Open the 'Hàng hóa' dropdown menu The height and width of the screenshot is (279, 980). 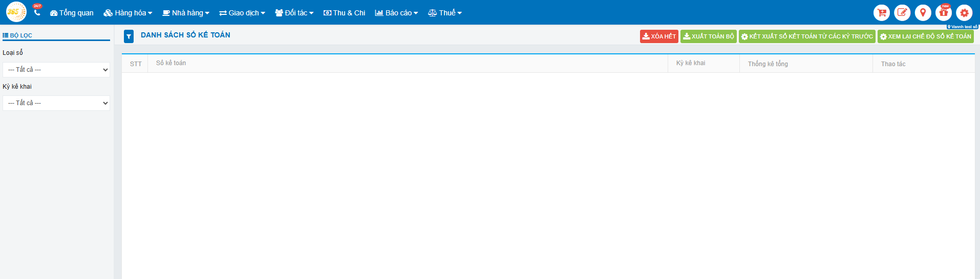(128, 13)
